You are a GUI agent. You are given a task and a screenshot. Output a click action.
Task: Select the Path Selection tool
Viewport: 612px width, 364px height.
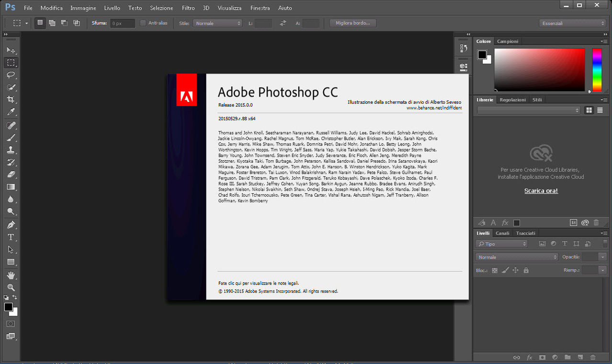point(11,250)
